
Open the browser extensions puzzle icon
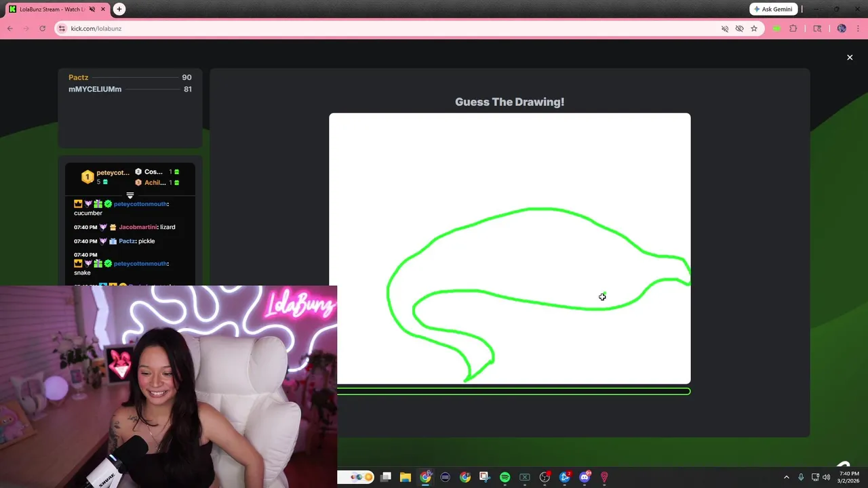click(793, 28)
